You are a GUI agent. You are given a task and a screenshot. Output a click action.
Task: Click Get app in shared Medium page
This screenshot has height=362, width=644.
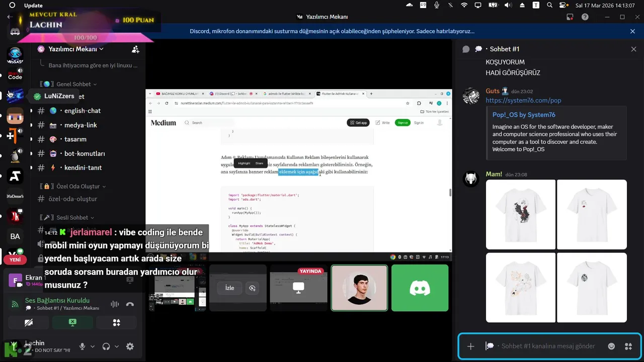358,123
